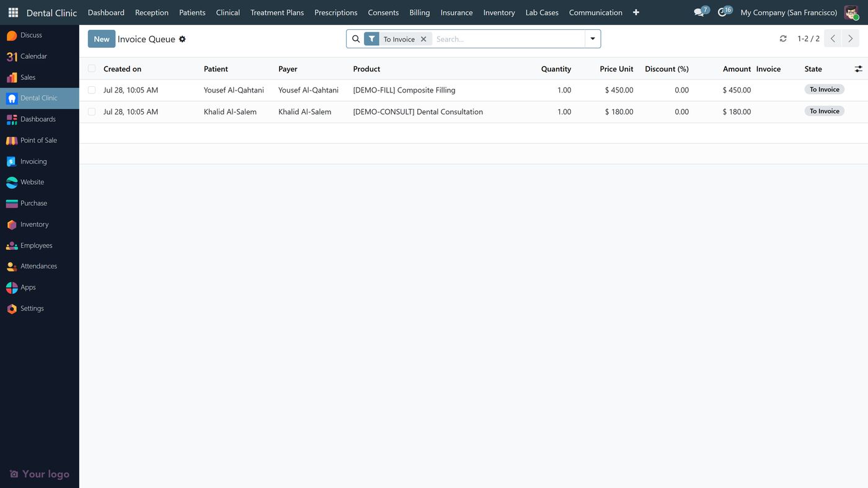Open Calendar app in sidebar

40,56
